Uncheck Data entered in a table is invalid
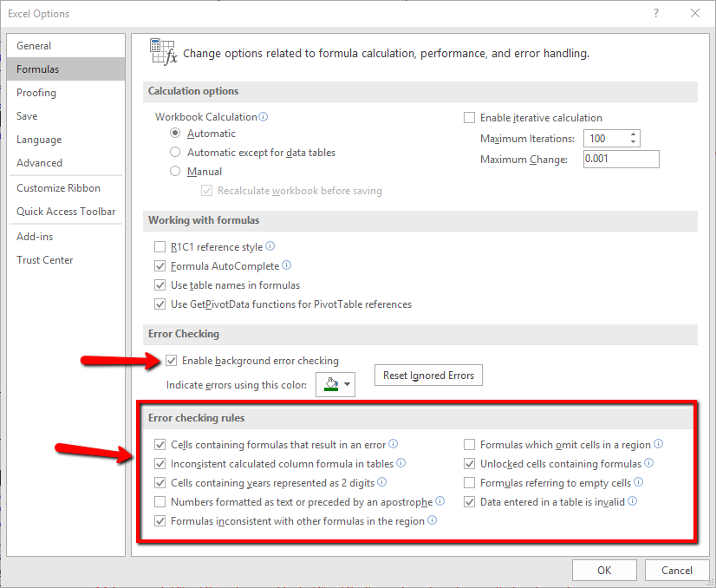Image resolution: width=716 pixels, height=588 pixels. click(469, 501)
